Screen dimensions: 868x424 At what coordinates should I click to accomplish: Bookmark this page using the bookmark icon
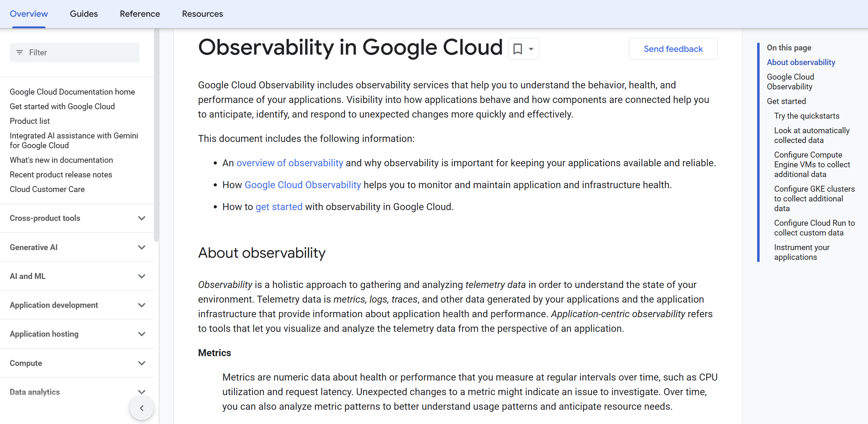pyautogui.click(x=518, y=49)
